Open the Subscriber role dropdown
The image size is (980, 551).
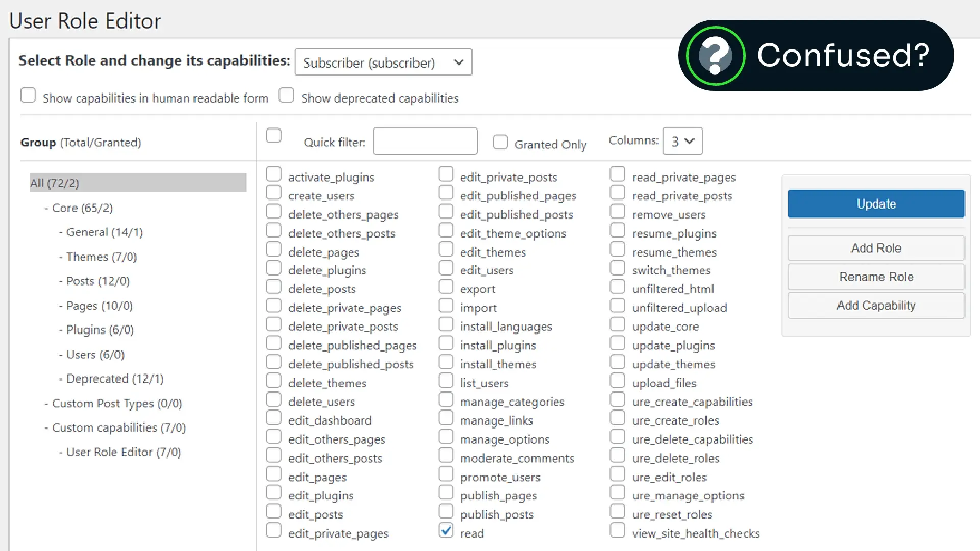pyautogui.click(x=383, y=62)
